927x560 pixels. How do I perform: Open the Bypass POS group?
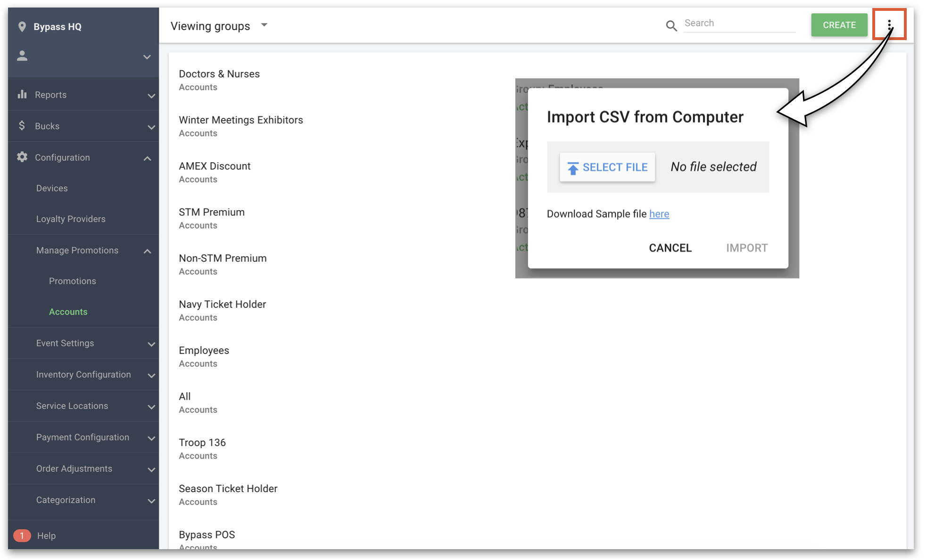tap(207, 540)
